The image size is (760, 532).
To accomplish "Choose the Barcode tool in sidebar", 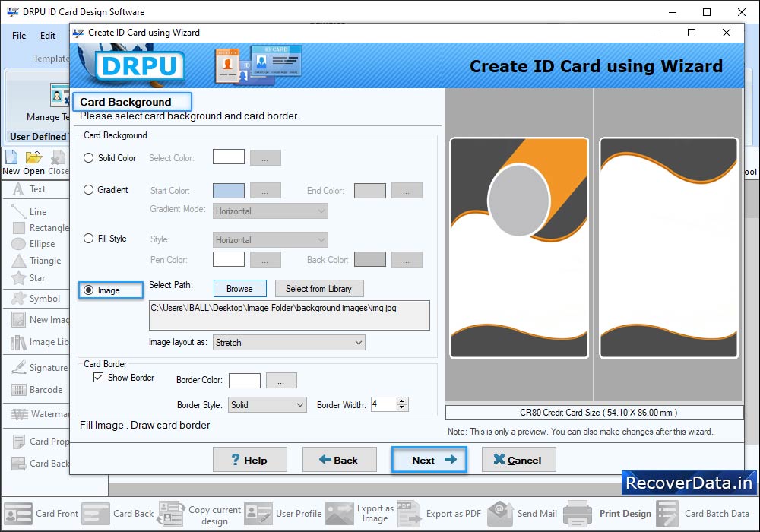I will [x=19, y=390].
